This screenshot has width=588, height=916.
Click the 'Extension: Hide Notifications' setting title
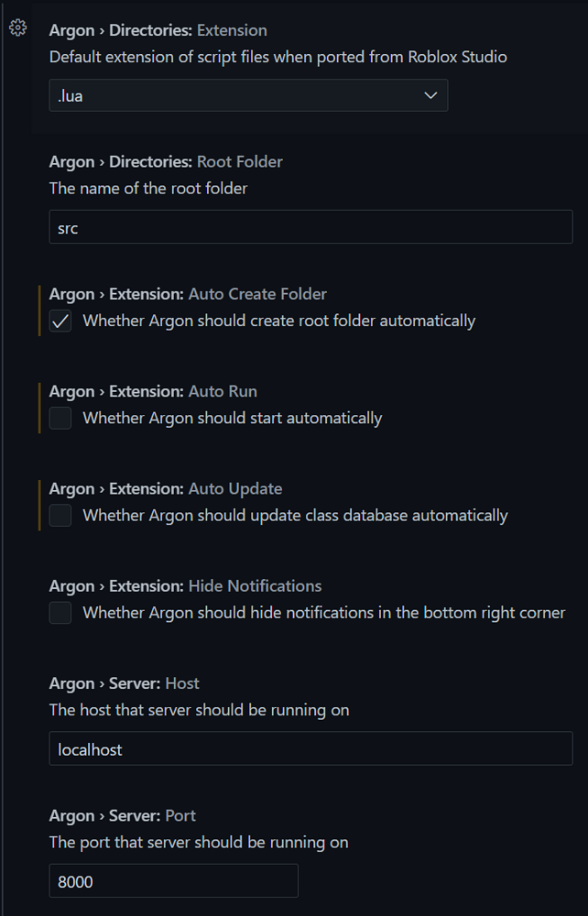click(x=186, y=586)
